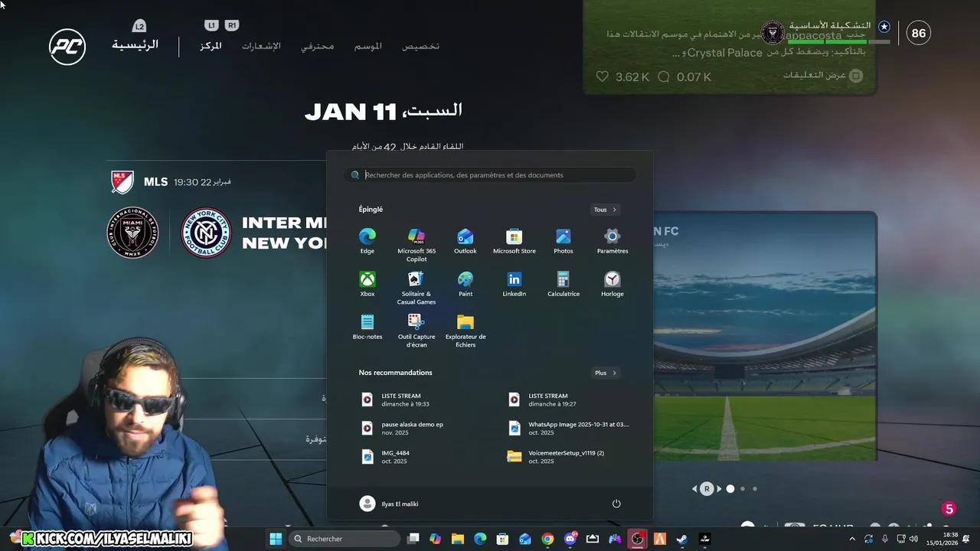The height and width of the screenshot is (551, 980).
Task: Show hidden system tray icons
Action: point(853,539)
